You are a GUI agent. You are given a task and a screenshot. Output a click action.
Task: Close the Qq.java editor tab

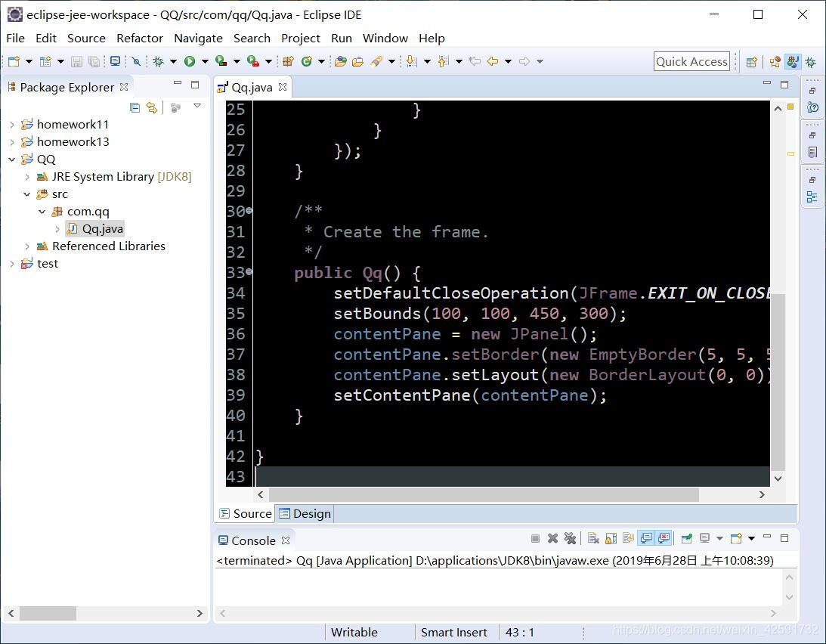(x=283, y=87)
